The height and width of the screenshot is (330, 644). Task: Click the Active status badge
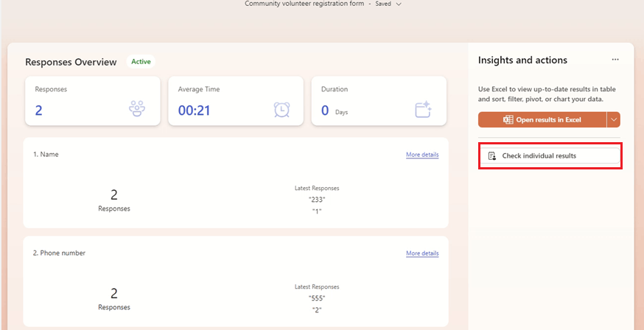(x=141, y=62)
